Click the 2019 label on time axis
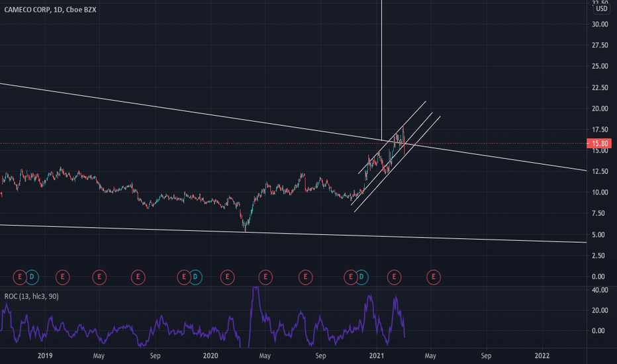Screen dimensions: 617x364 (45, 356)
